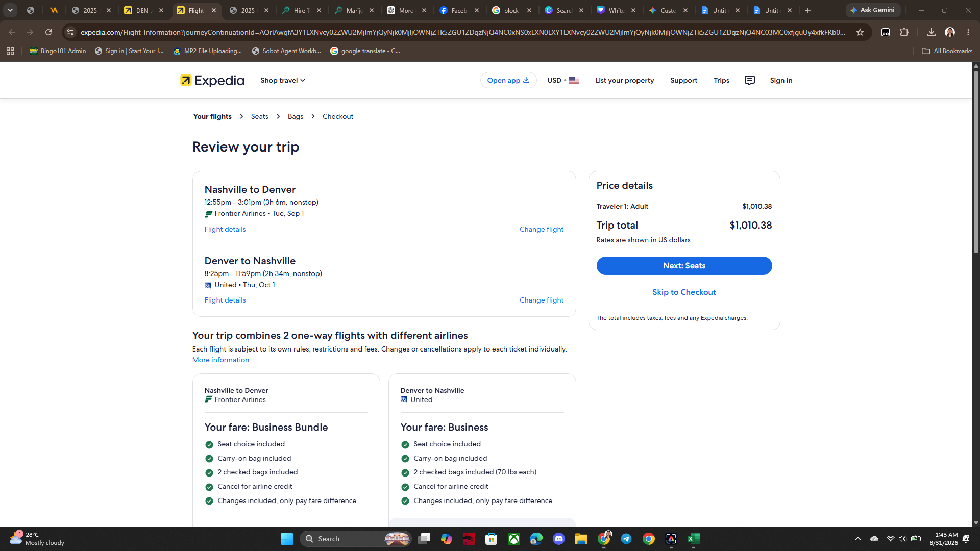
Task: Open the USD currency selector
Action: point(563,80)
